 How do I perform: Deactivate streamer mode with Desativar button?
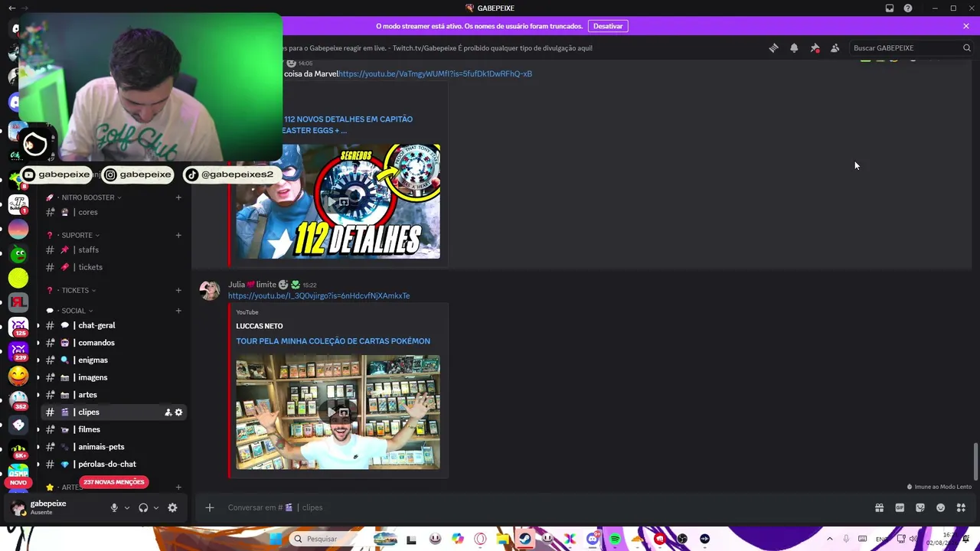coord(608,26)
